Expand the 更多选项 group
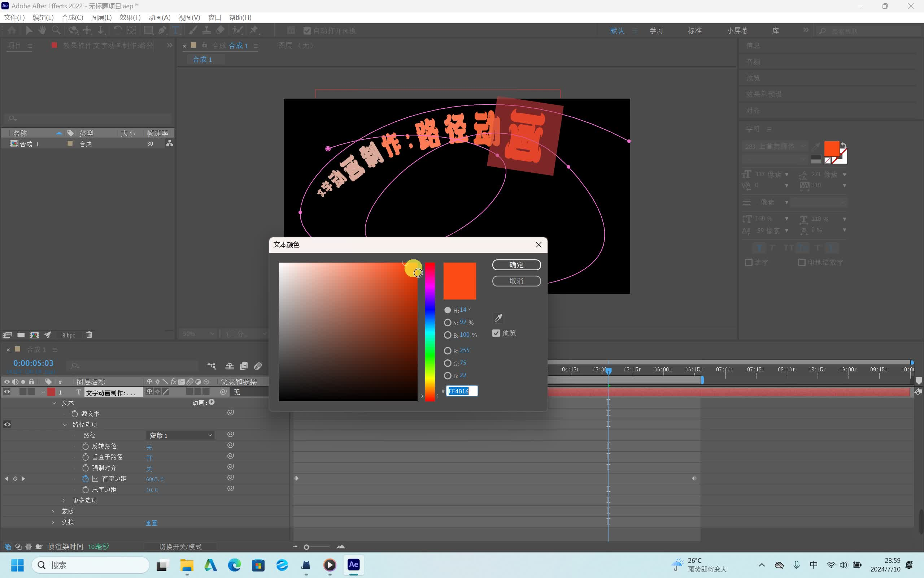The image size is (924, 578). 64,500
